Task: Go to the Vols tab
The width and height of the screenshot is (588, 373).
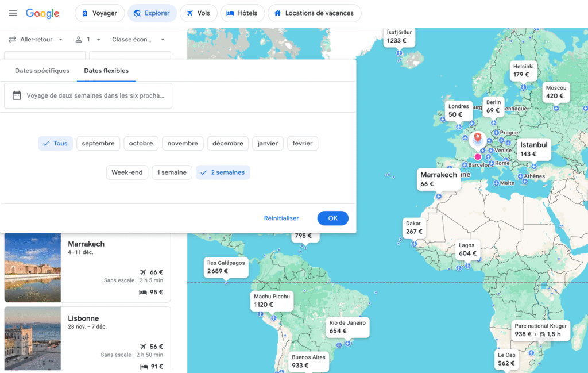Action: pos(198,13)
